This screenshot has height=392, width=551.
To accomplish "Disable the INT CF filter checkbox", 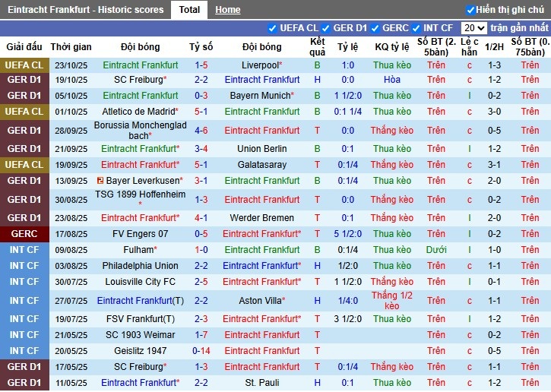I will [418, 28].
